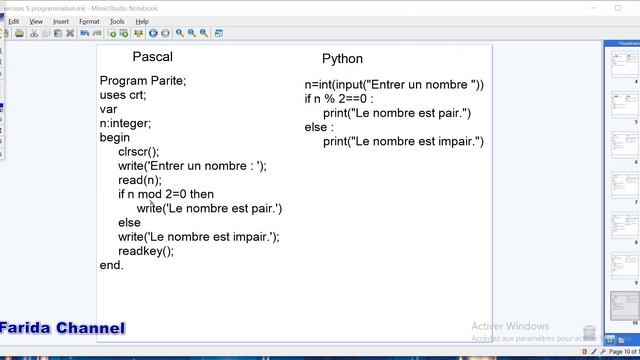Image resolution: width=640 pixels, height=360 pixels.
Task: Click the Print toolbar icon
Action: pos(19,33)
